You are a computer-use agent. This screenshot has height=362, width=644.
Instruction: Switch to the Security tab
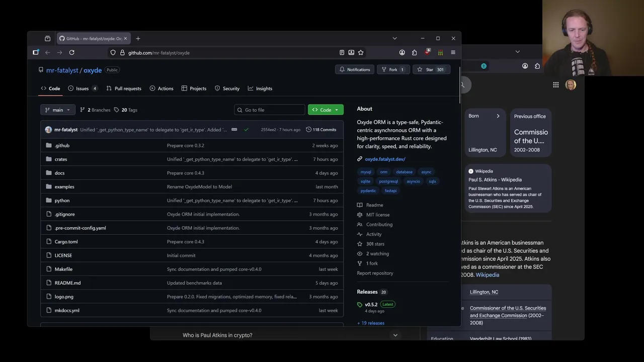point(227,88)
